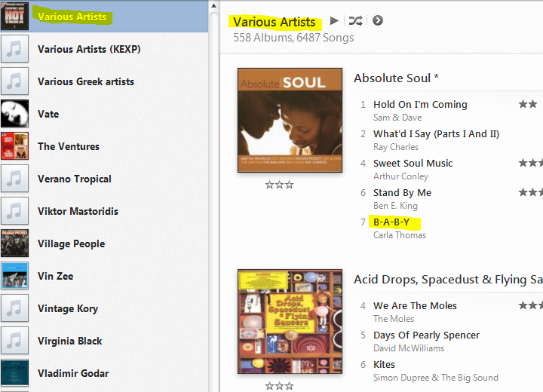
Task: Choose the song B-A-B-Y by Carla Thomas
Action: coord(391,222)
